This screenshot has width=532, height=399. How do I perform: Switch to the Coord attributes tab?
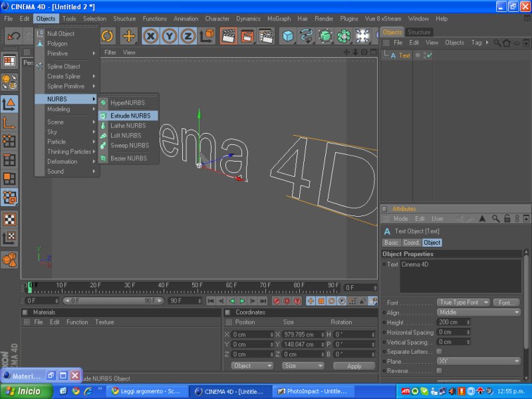pos(411,243)
